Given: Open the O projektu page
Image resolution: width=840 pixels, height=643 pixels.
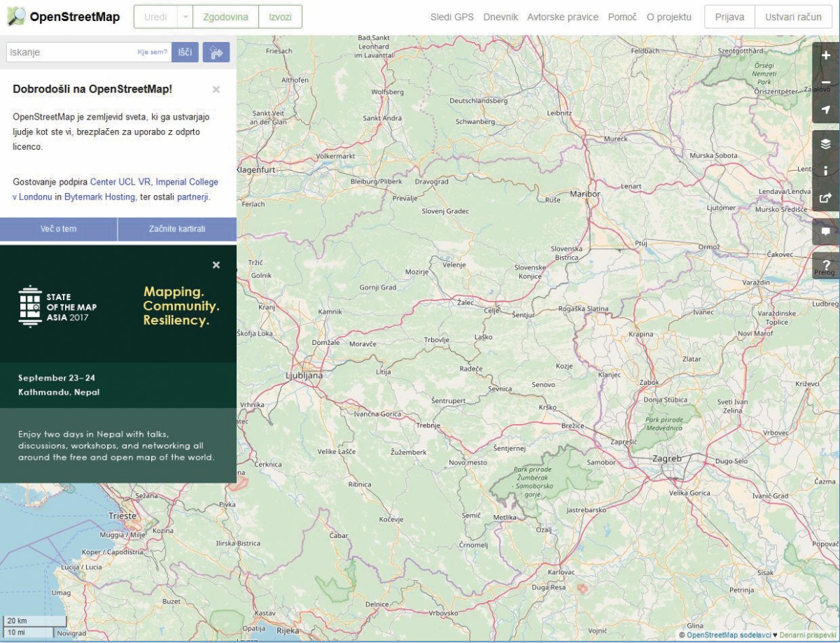Looking at the screenshot, I should (x=669, y=17).
